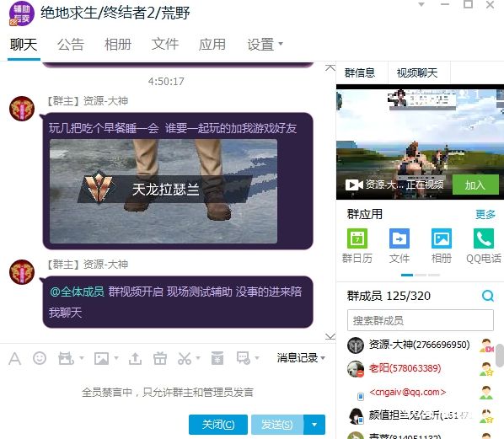504x439 pixels.
Task: Open the group calendar app (群日历)
Action: click(357, 238)
